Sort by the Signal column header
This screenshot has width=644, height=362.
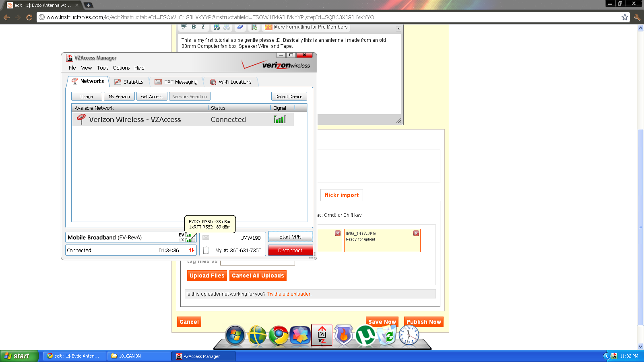(x=283, y=108)
